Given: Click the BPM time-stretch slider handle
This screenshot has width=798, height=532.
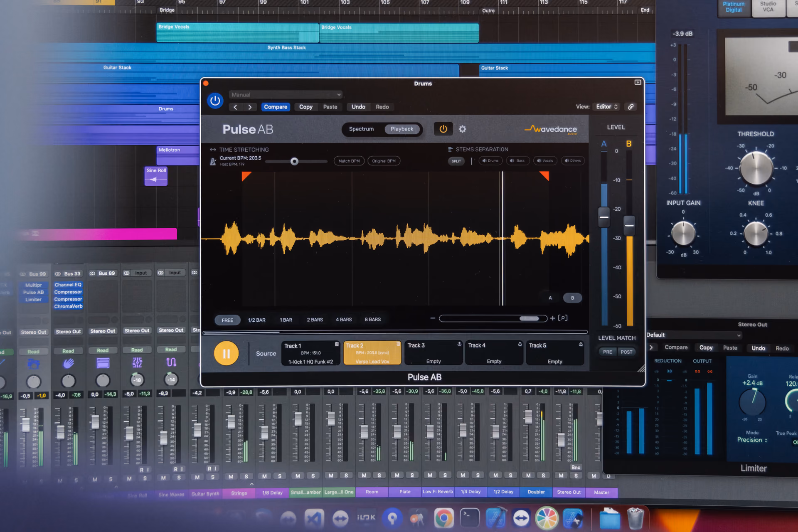Looking at the screenshot, I should [x=294, y=161].
